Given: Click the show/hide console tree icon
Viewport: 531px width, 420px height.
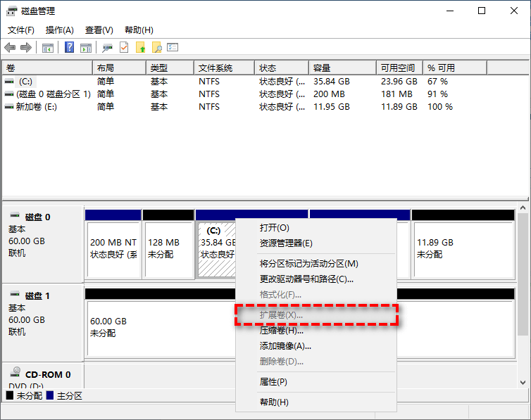Looking at the screenshot, I should tap(48, 48).
